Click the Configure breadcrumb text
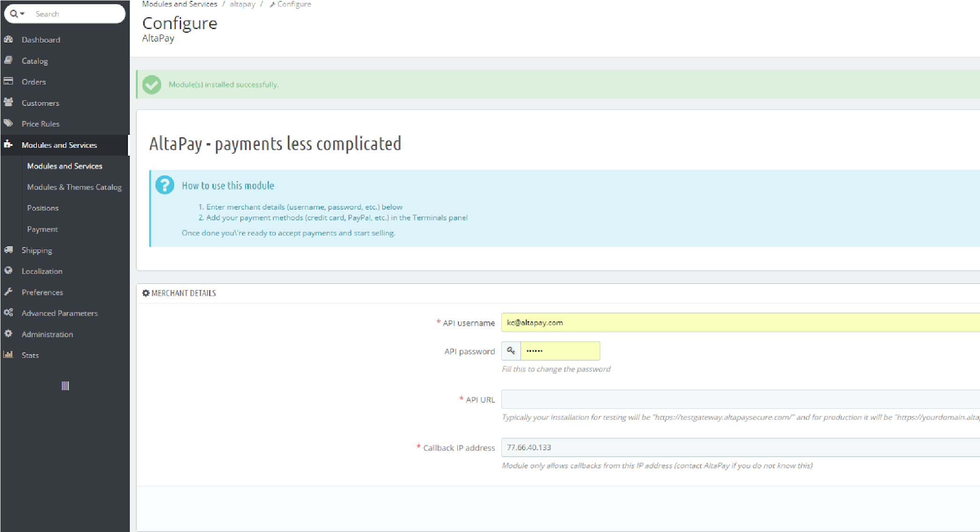 click(x=294, y=4)
